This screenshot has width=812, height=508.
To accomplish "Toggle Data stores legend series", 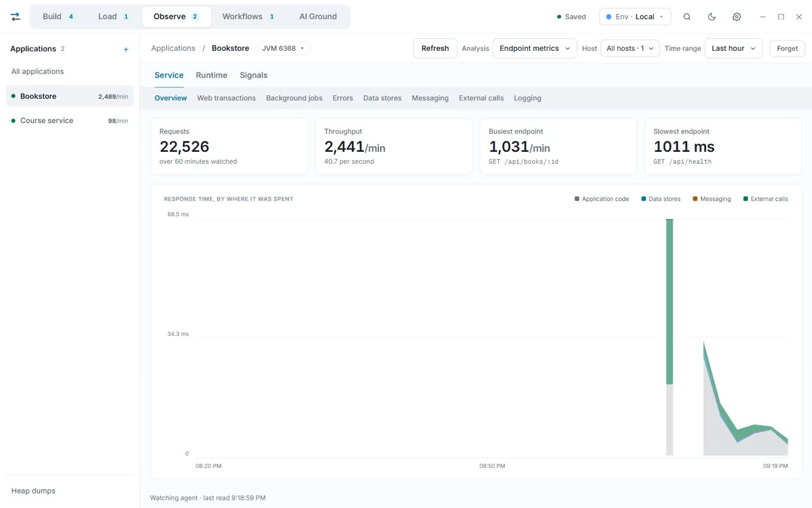I will click(660, 199).
